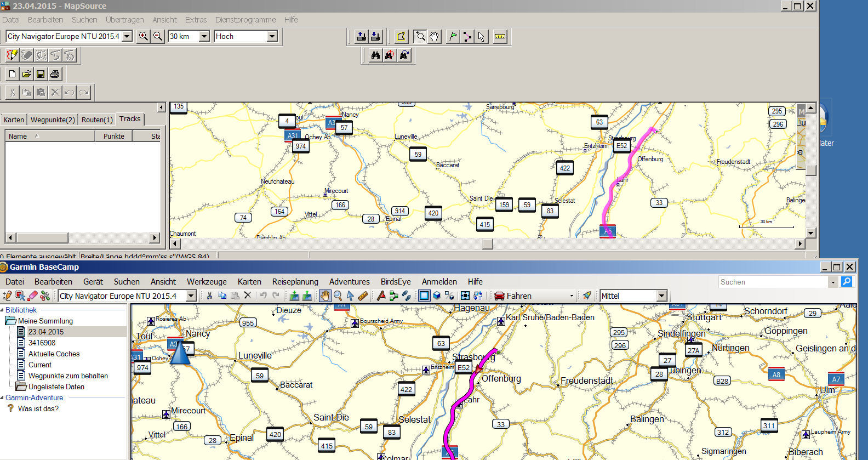The width and height of the screenshot is (868, 460).
Task: Select the measure distance ruler tool in MapSource
Action: (x=500, y=37)
